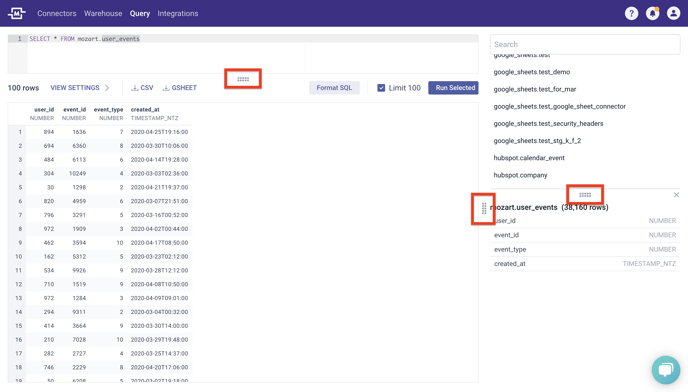Click the Format SQL button

pos(334,88)
